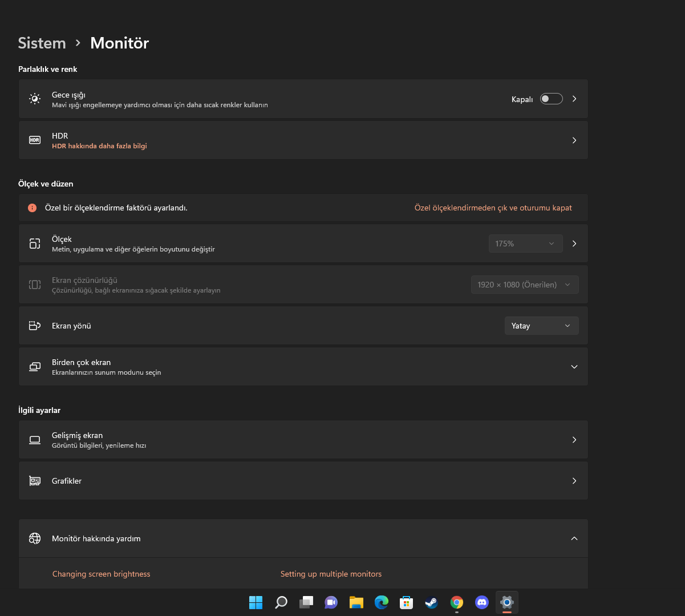The image size is (685, 616).
Task: Click the Özel bir ölçeklendirme faktörü ayarlandı text
Action: pyautogui.click(x=116, y=208)
